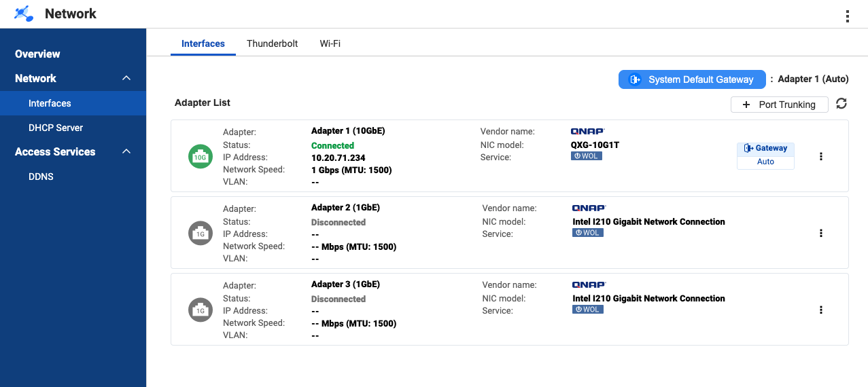Click the Adapter 1 (Auto) gateway label
Viewport: 868px width, 387px height.
(x=813, y=79)
